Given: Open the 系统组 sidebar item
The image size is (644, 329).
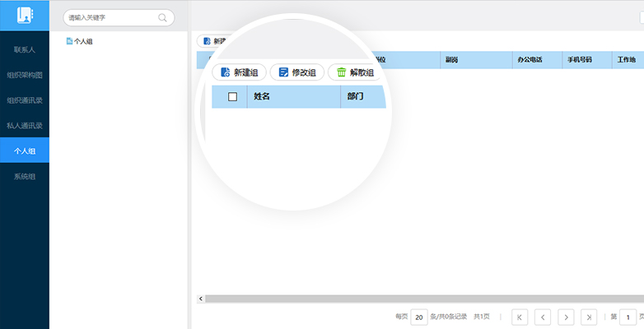Looking at the screenshot, I should coord(24,177).
